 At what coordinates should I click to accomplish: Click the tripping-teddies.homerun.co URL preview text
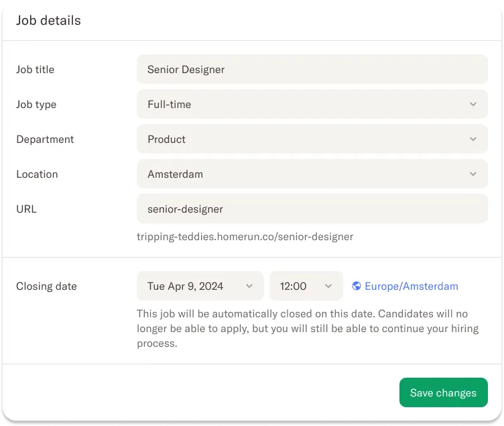point(245,236)
